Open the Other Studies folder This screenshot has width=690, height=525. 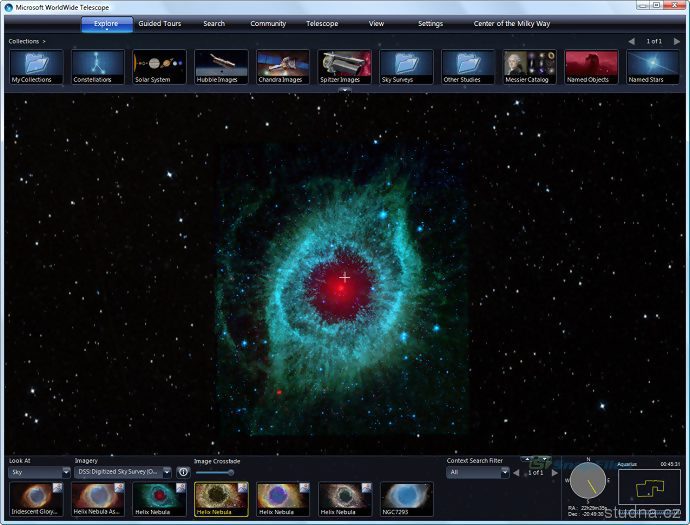(x=468, y=67)
